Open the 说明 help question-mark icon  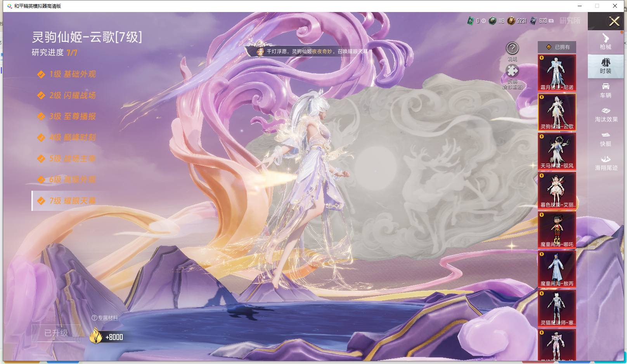point(512,48)
